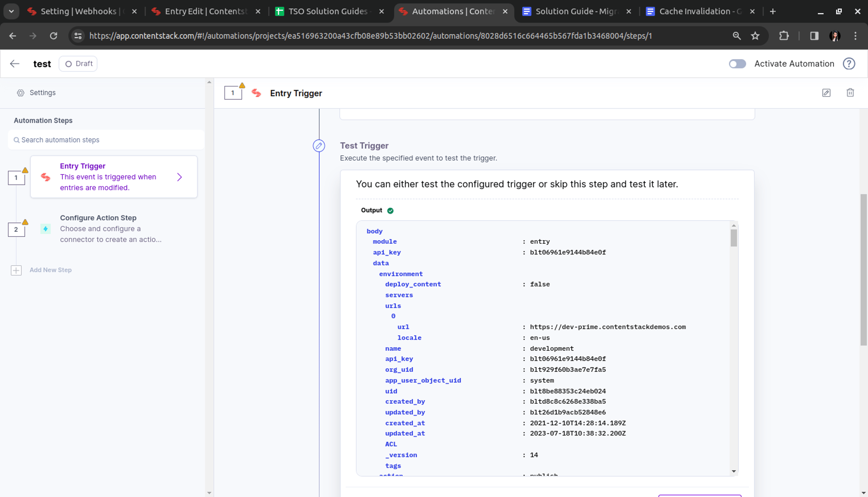Image resolution: width=868 pixels, height=497 pixels.
Task: Click the org_uid value blt929f60b3ae7e7fa5
Action: 568,370
